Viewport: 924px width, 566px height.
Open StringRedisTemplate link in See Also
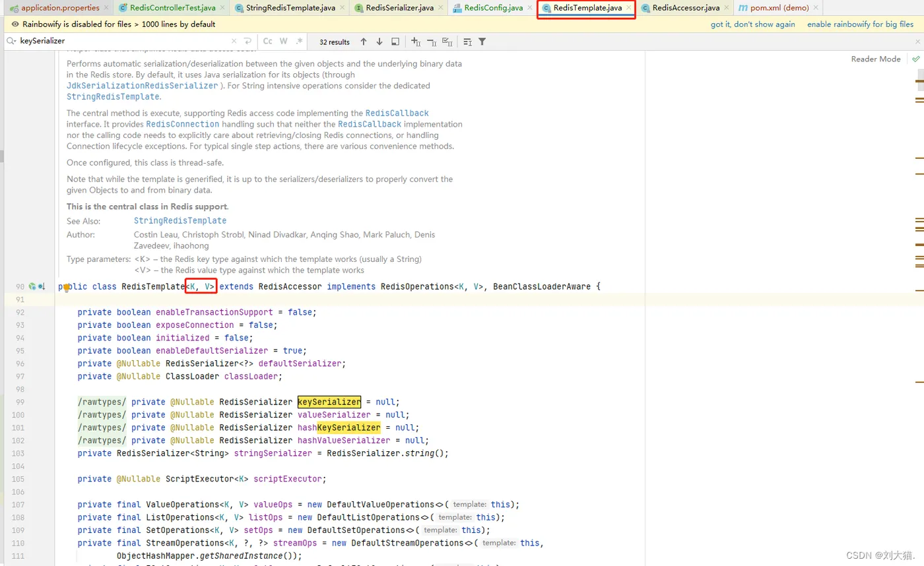[x=180, y=221]
